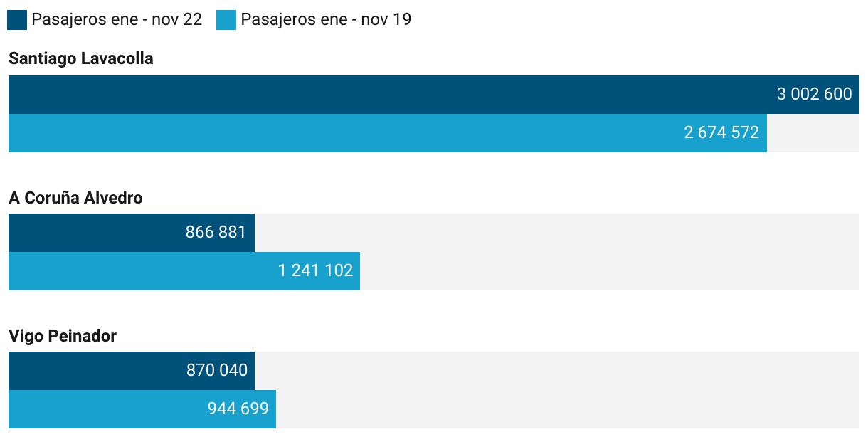Click the 3 002 600 value label
The width and height of the screenshot is (868, 437).
coord(814,95)
